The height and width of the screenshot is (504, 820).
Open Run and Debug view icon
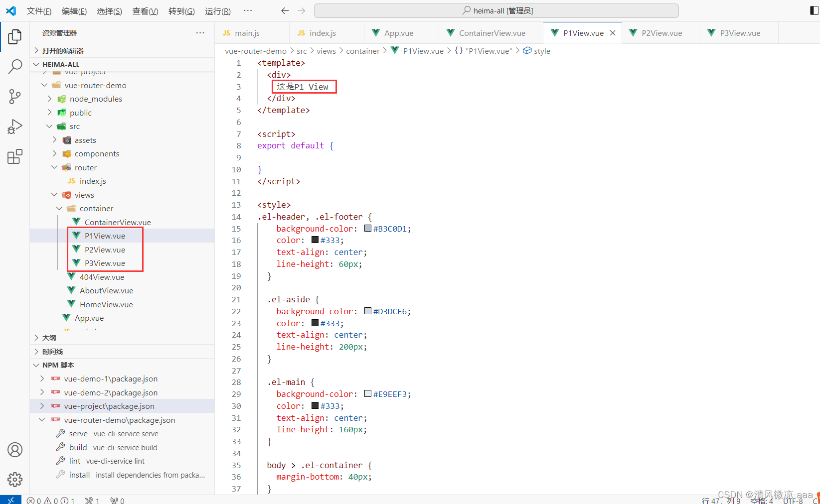click(15, 126)
